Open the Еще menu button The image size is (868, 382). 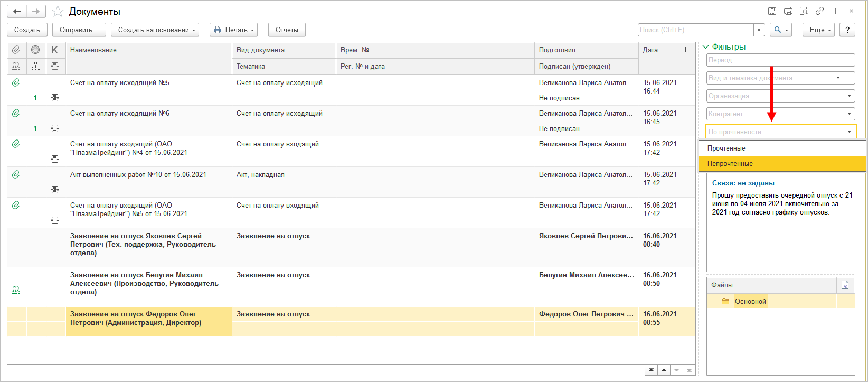tap(818, 30)
